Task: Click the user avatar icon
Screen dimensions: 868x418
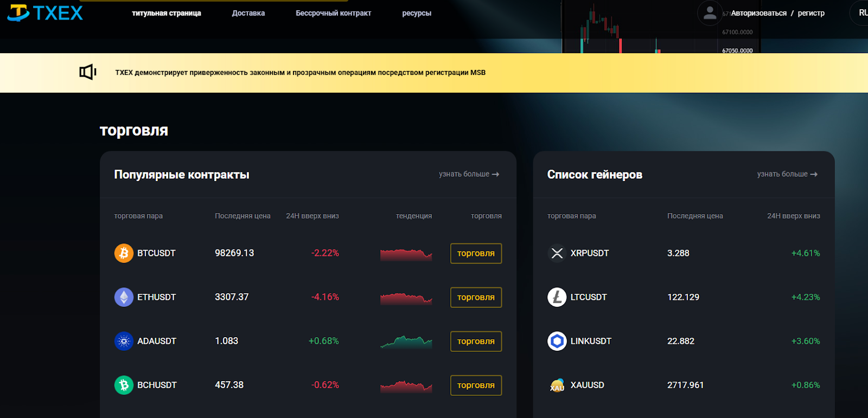Action: 710,13
